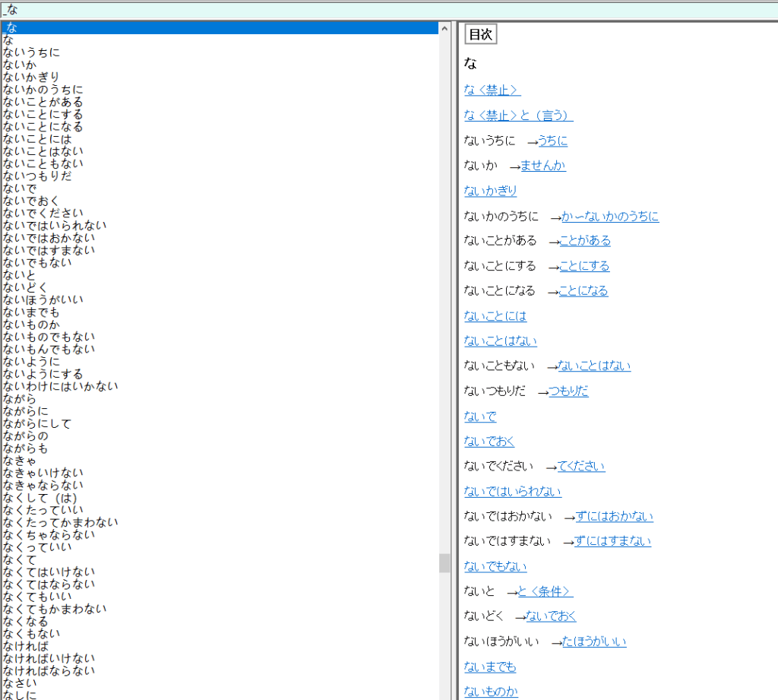Open the ないかぎり entry link
Screen dimensions: 778x700
click(489, 190)
